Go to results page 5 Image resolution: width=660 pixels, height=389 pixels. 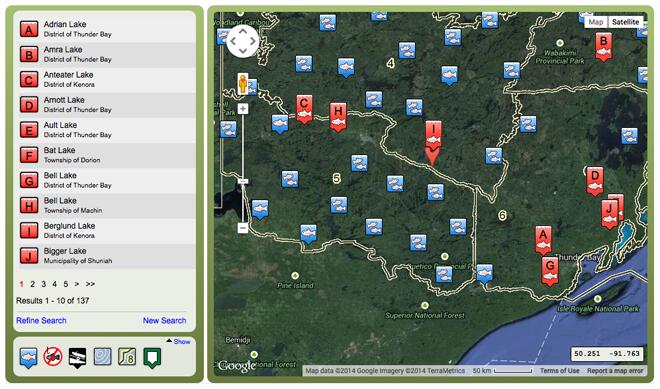tap(66, 284)
